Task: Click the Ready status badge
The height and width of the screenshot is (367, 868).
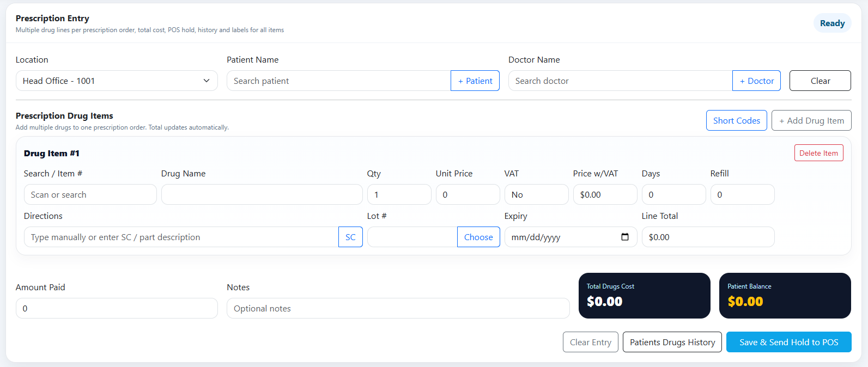Action: [x=832, y=23]
